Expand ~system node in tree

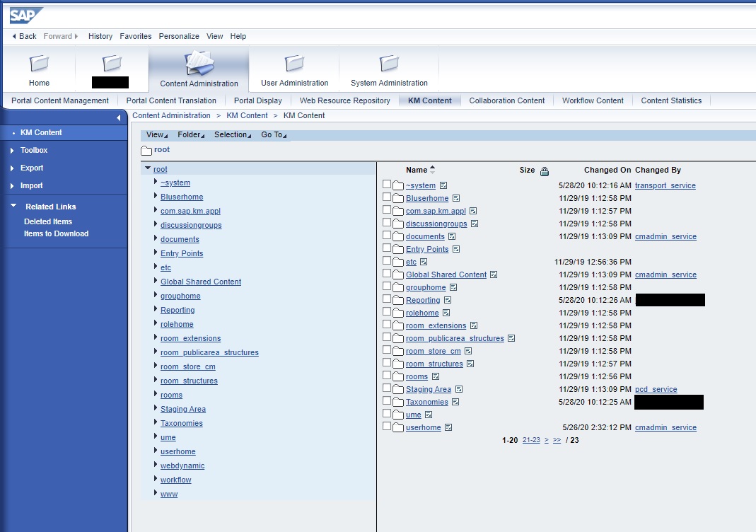tap(156, 181)
